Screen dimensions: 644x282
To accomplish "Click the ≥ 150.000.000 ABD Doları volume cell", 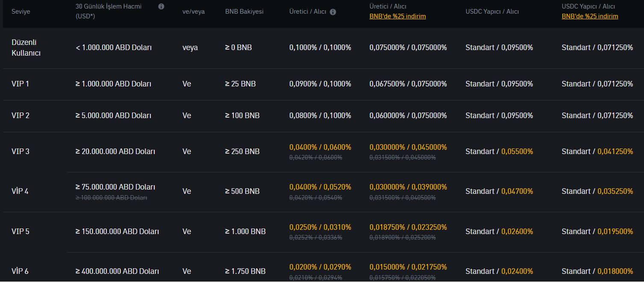I will point(118,232).
